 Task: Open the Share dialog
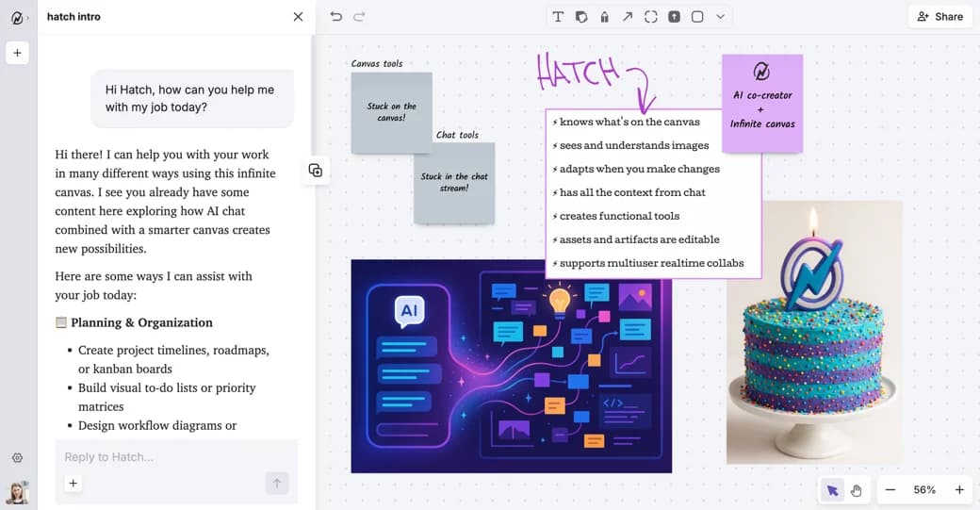pos(940,17)
